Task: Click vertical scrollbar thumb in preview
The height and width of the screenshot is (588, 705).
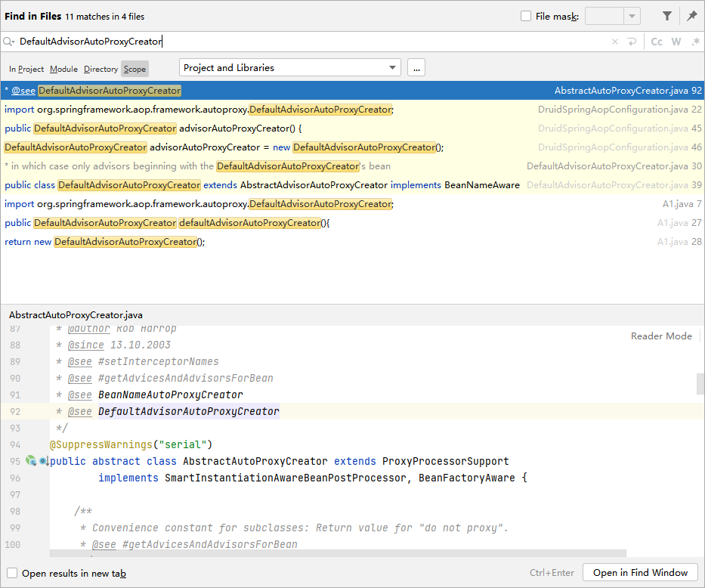Action: [700, 383]
